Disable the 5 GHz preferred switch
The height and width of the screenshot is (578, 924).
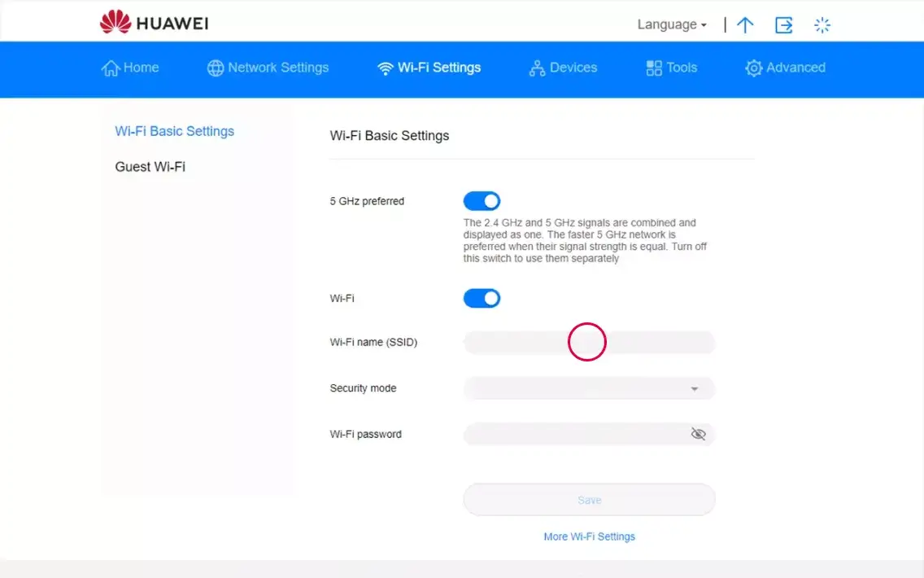click(482, 201)
